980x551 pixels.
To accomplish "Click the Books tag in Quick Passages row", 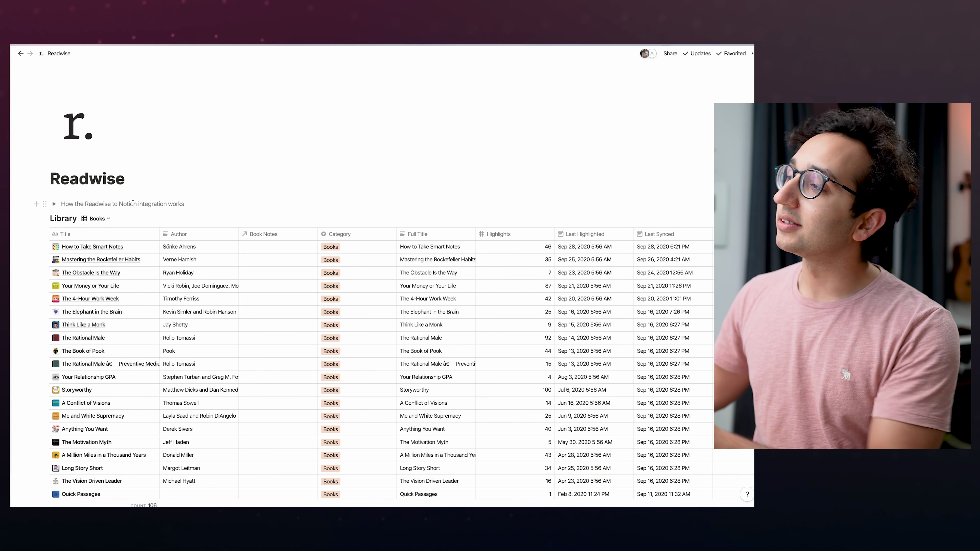I will 330,494.
